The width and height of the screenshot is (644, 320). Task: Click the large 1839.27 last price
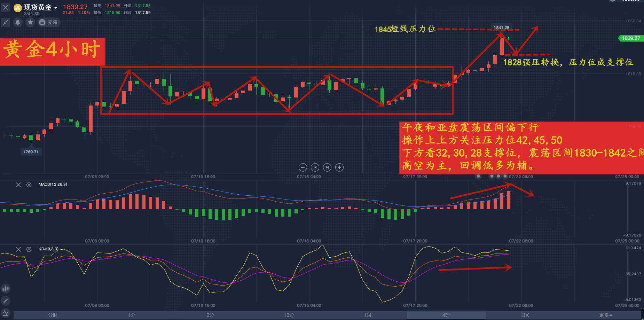click(75, 7)
